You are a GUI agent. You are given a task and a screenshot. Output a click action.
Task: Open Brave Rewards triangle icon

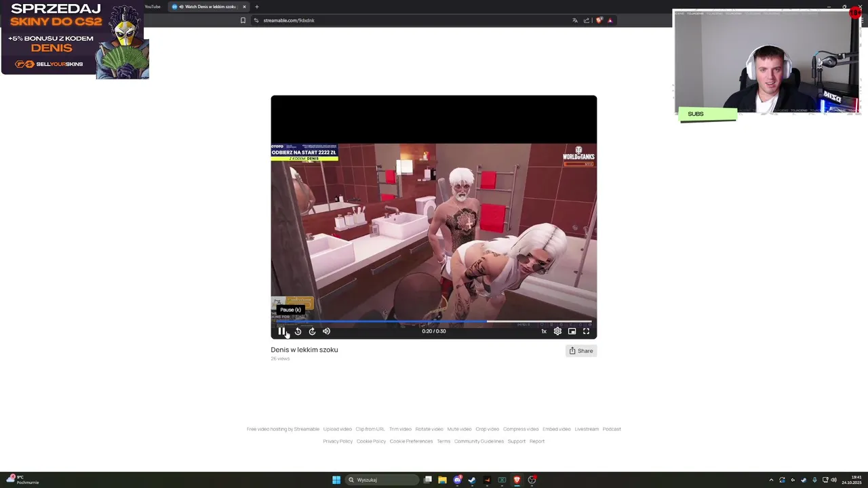point(610,20)
